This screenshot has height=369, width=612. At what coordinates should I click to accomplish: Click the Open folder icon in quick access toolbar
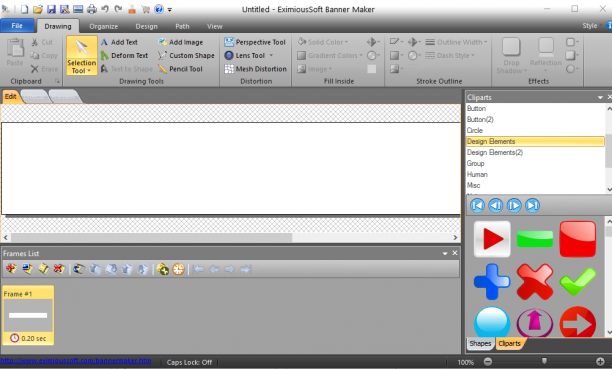click(37, 9)
